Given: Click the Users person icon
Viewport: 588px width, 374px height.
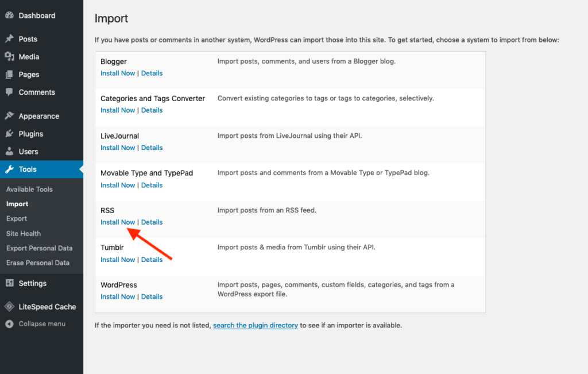Looking at the screenshot, I should click(9, 152).
